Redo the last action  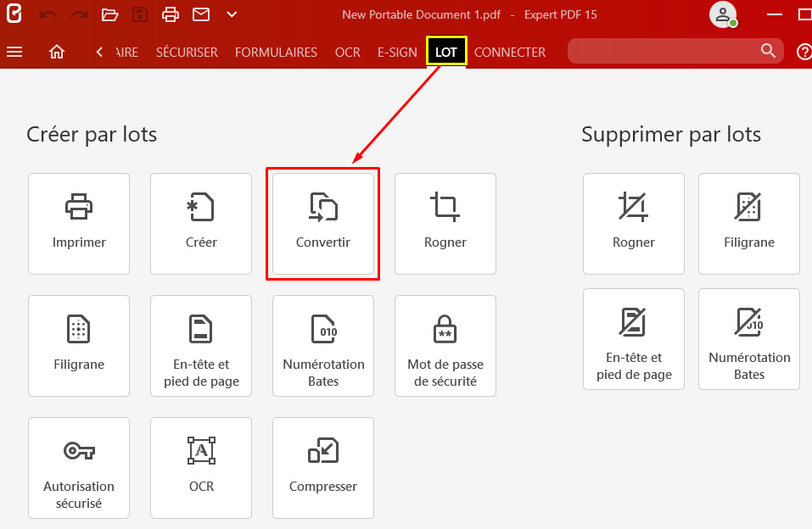click(x=79, y=14)
